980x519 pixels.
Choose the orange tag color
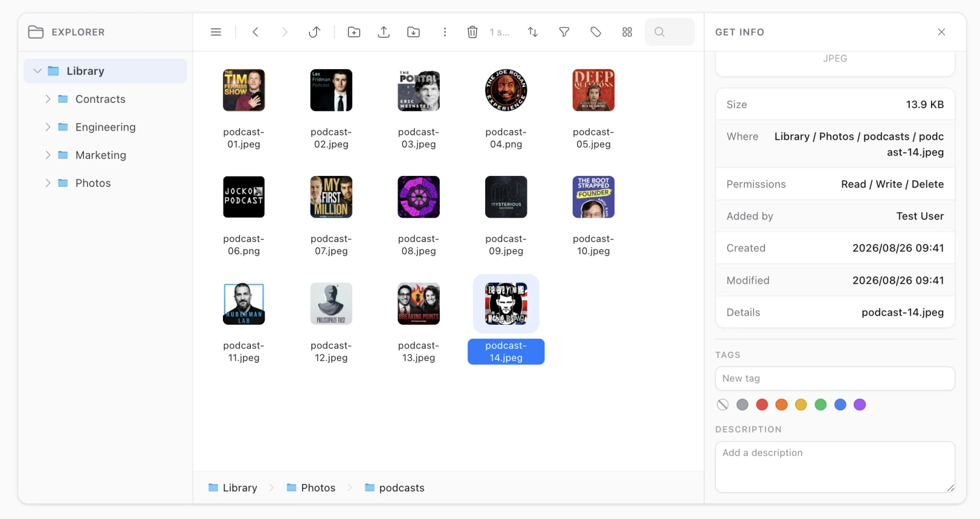coord(782,404)
